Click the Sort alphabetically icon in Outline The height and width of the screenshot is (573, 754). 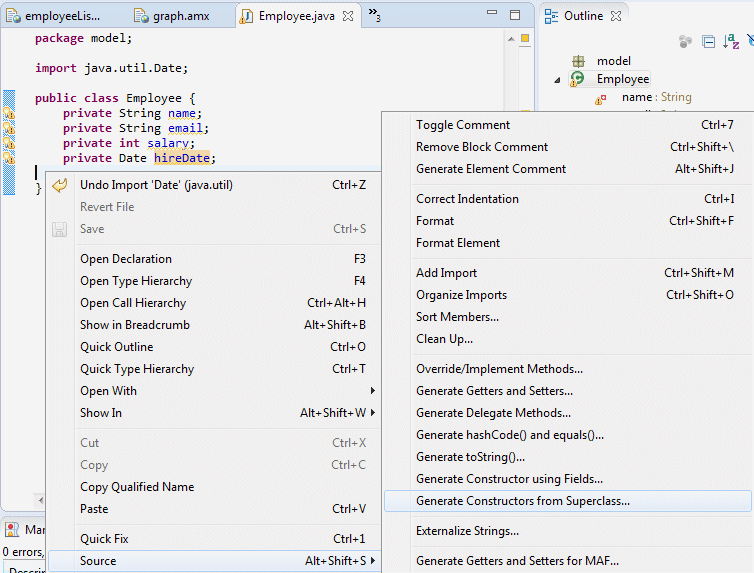coord(731,41)
